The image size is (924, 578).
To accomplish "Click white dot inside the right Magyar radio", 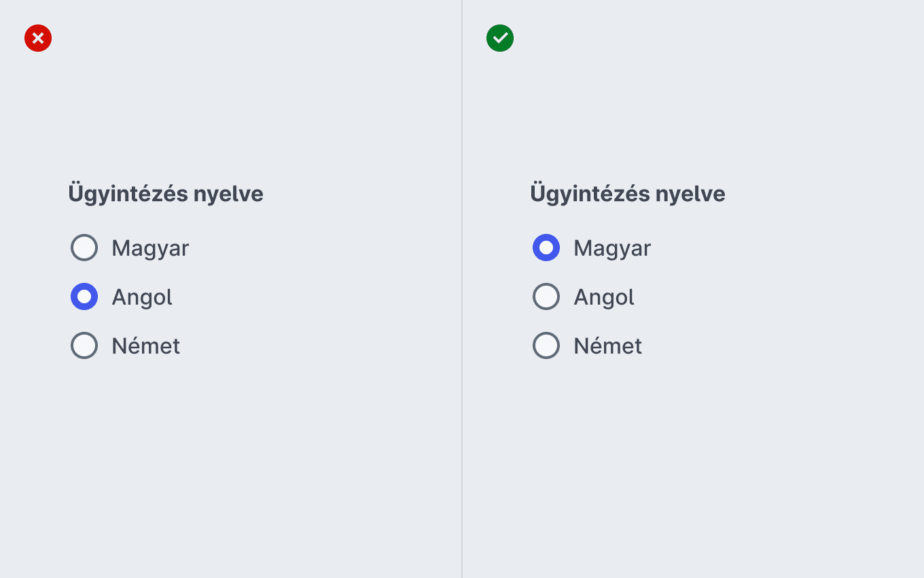I will [x=546, y=248].
